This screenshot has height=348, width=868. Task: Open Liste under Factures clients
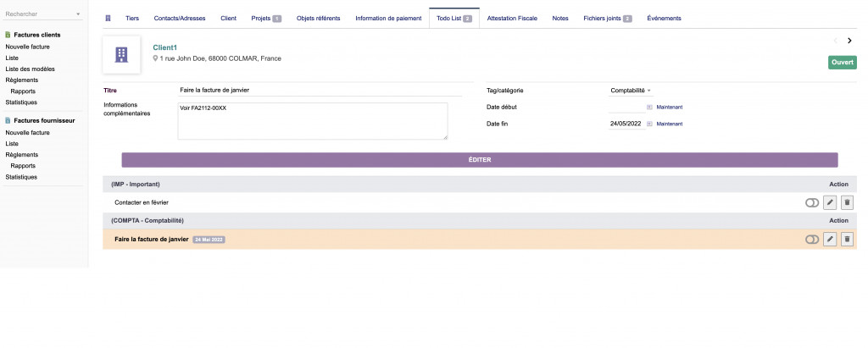[12, 58]
